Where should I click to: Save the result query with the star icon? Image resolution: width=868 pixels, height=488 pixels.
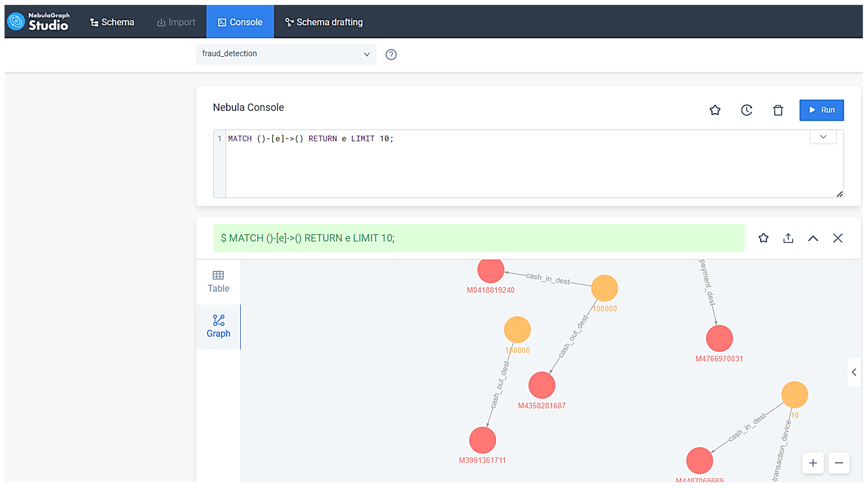763,238
